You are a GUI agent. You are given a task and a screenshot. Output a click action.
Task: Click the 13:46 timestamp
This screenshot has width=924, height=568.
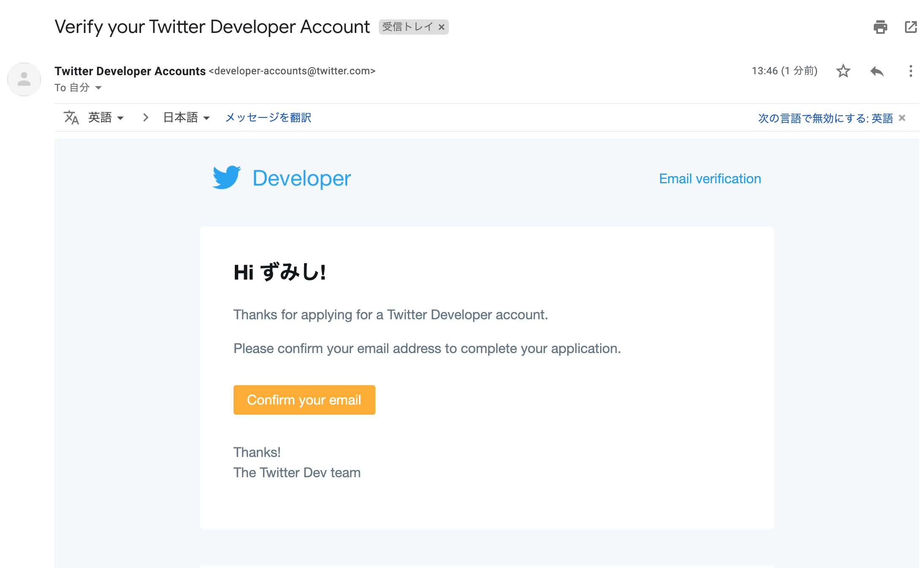tap(784, 71)
